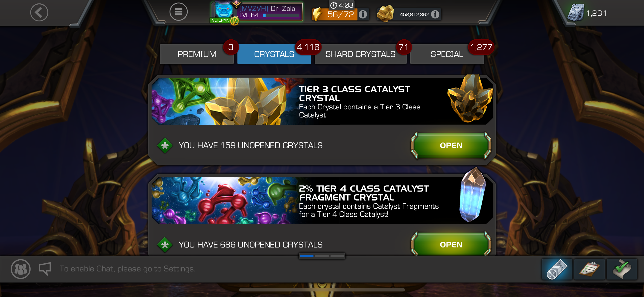Select the Shard Crystals tab

click(360, 54)
